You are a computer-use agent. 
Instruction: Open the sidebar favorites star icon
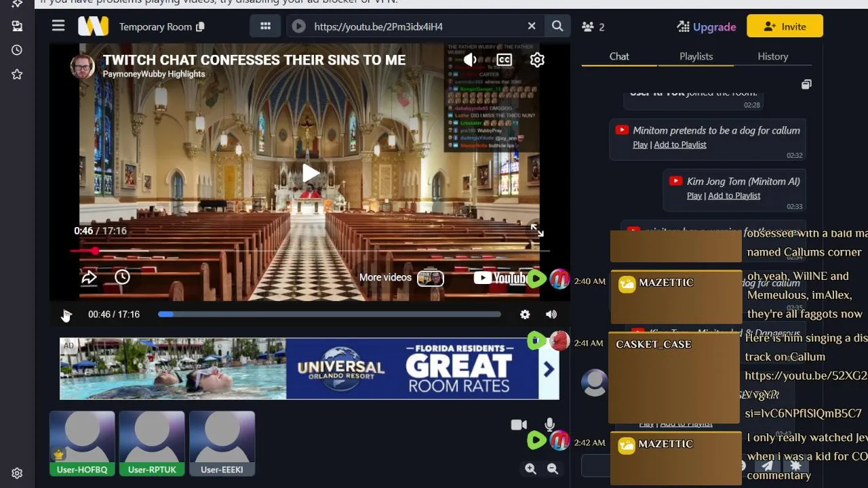point(17,74)
